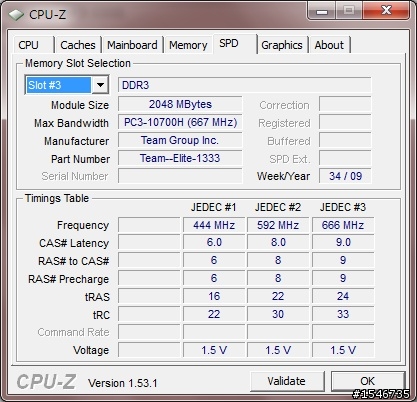This screenshot has width=417, height=402.
Task: Show the About tab
Action: click(329, 45)
